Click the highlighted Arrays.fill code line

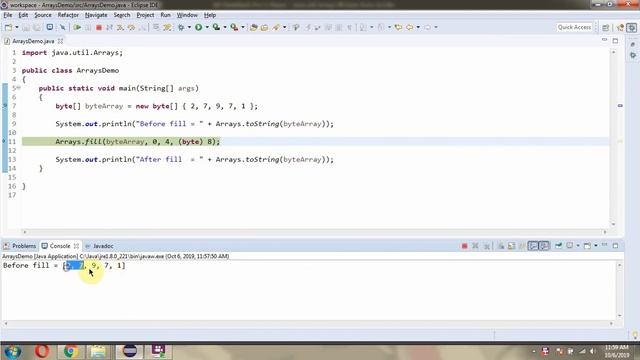click(138, 142)
